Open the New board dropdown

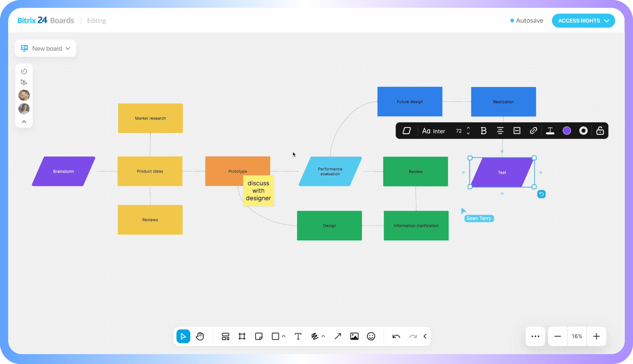coord(45,48)
